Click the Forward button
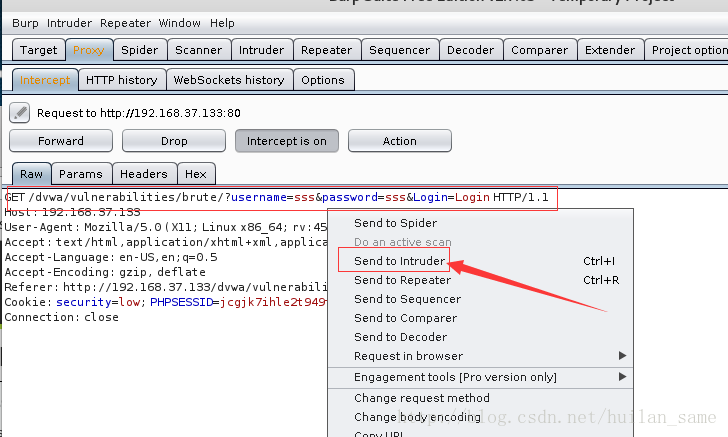The height and width of the screenshot is (437, 728). (x=61, y=141)
